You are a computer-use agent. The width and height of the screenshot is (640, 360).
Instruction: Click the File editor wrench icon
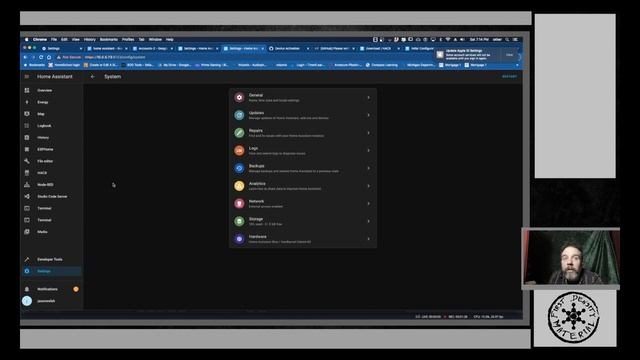coord(27,161)
